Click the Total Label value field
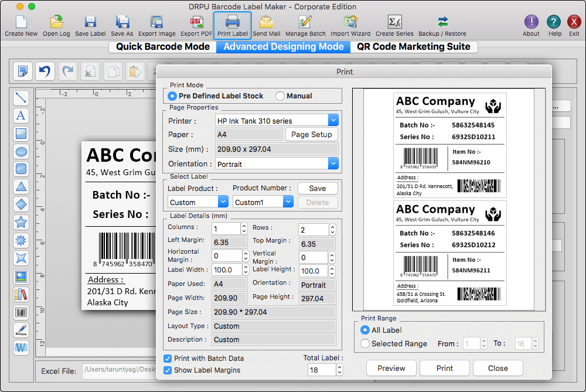 click(x=322, y=370)
